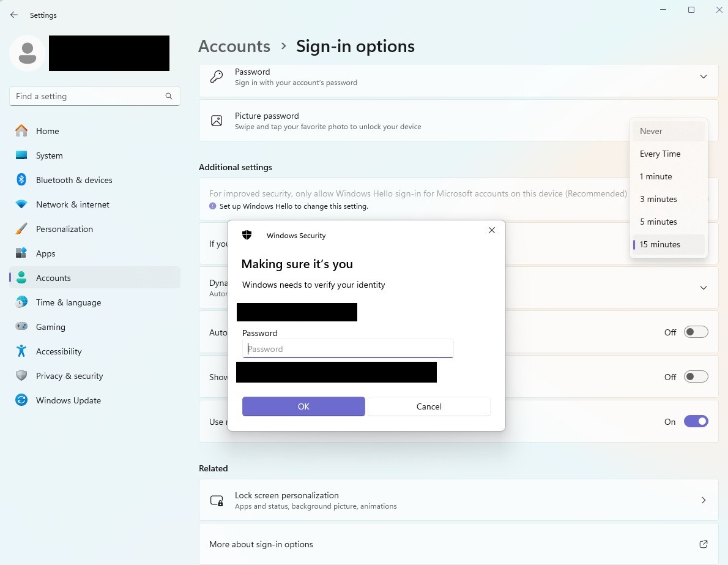The width and height of the screenshot is (728, 565).
Task: Click the Sign-in options page title
Action: (355, 46)
